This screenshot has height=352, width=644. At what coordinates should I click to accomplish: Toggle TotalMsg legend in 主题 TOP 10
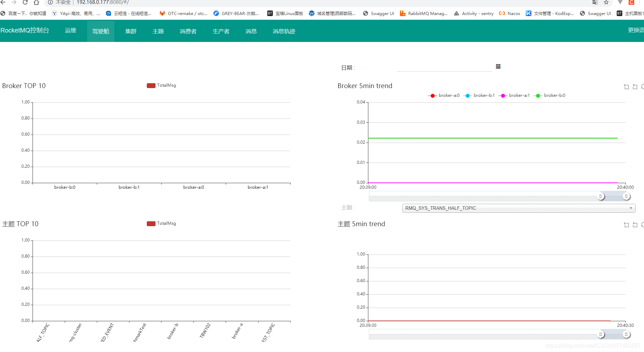click(161, 223)
